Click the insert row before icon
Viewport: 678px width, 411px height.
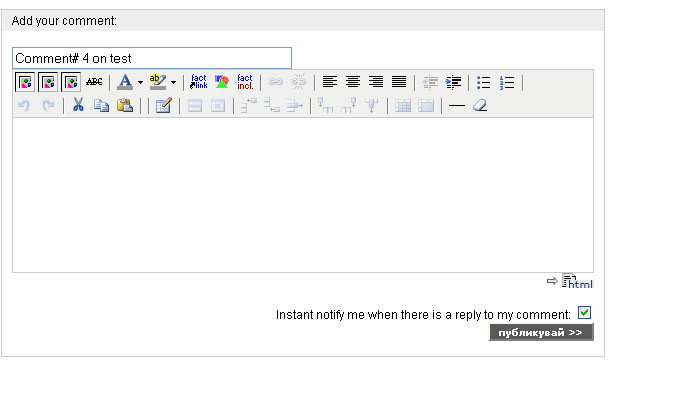click(x=249, y=105)
